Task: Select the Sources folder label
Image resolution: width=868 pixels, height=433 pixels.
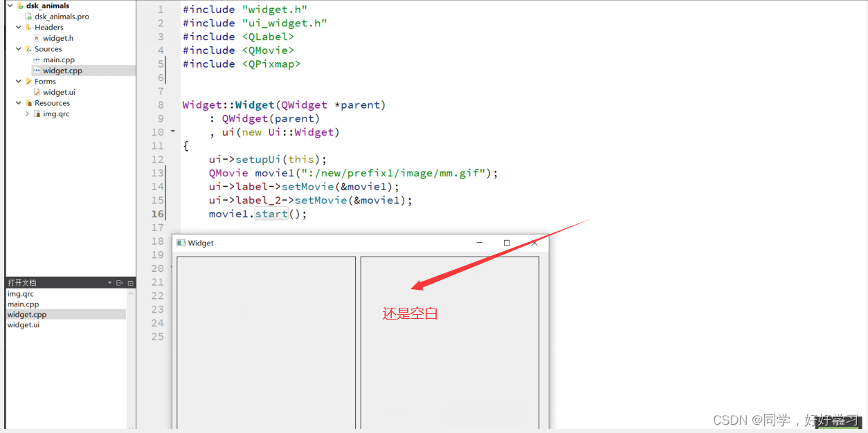Action: click(48, 49)
